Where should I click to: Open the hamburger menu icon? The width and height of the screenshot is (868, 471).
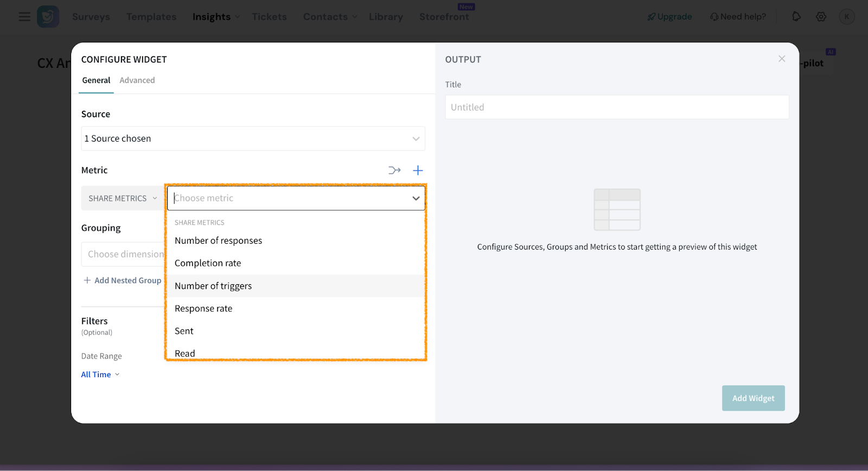click(24, 17)
